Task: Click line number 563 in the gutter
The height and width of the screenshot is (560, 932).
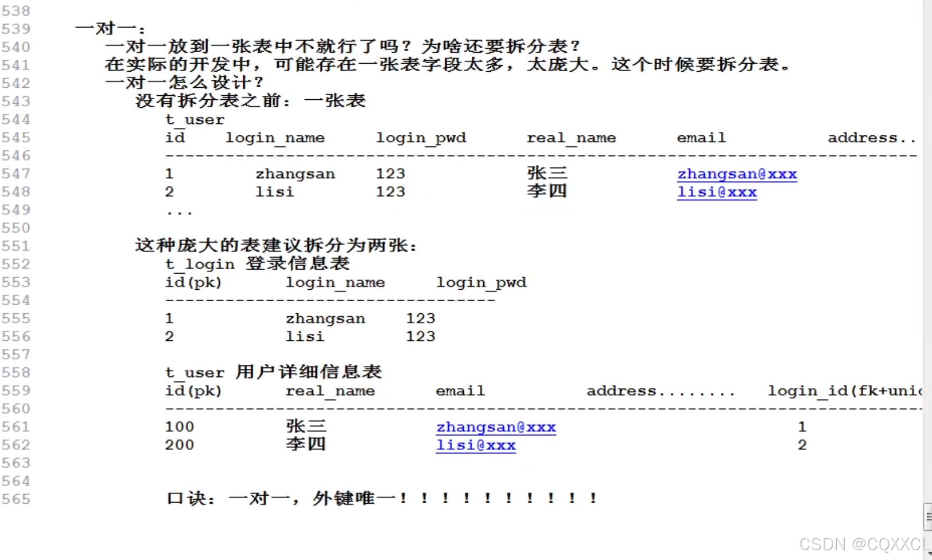Action: pyautogui.click(x=15, y=463)
